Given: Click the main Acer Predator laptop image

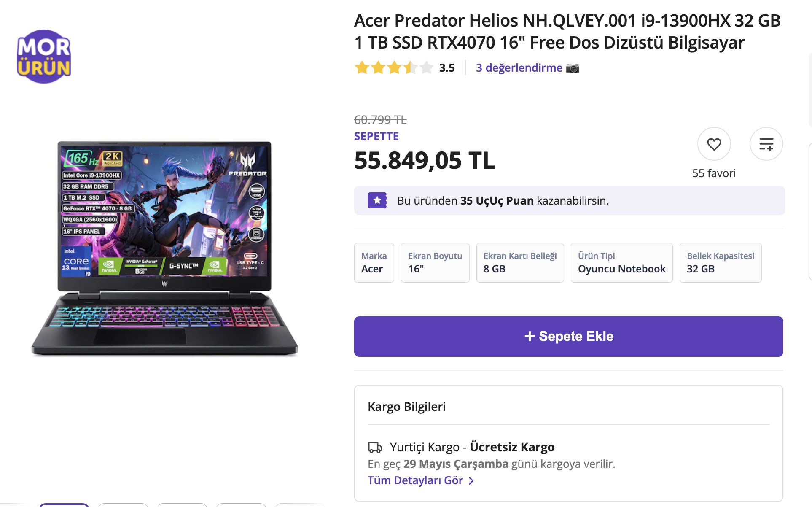Looking at the screenshot, I should click(164, 249).
